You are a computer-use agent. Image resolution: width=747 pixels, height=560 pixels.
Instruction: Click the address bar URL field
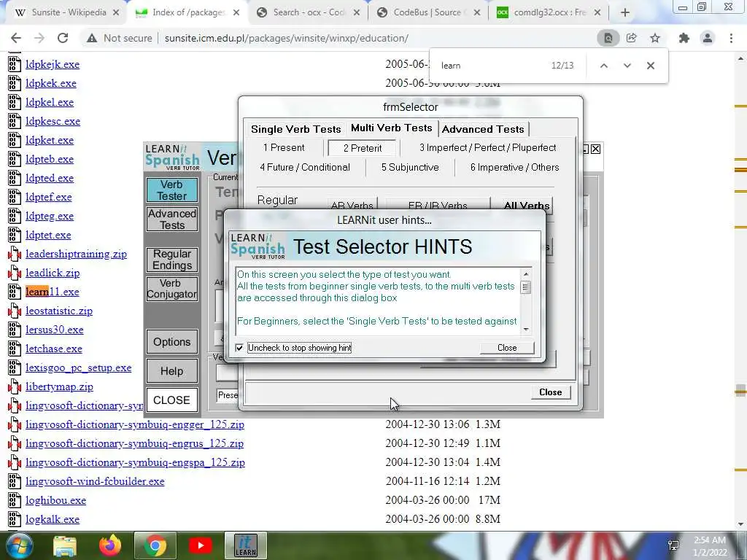(x=376, y=38)
